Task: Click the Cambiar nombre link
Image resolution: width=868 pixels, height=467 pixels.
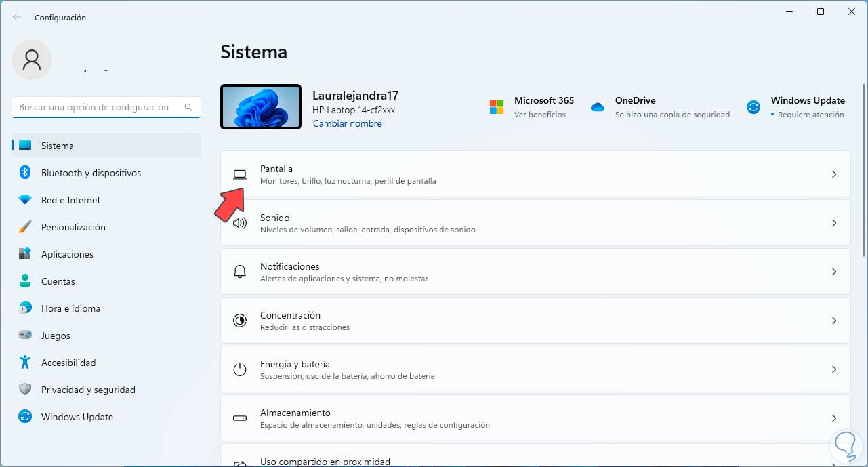Action: pyautogui.click(x=347, y=124)
